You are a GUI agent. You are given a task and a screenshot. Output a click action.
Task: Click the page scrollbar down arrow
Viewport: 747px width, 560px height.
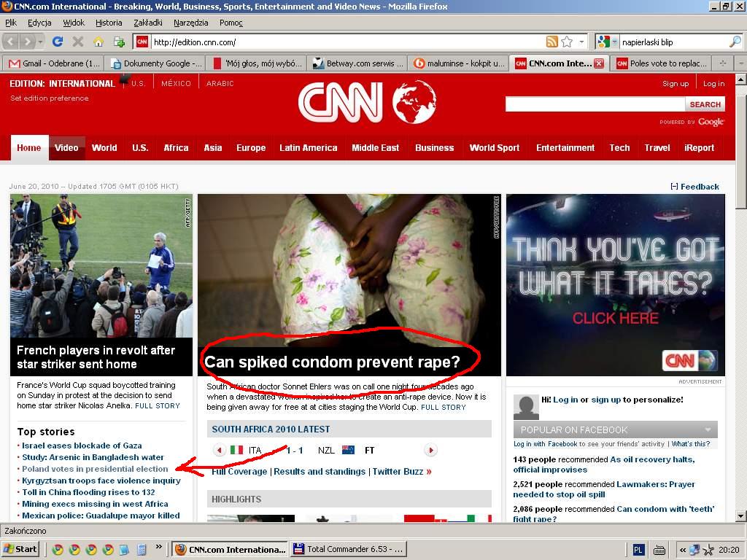741,516
